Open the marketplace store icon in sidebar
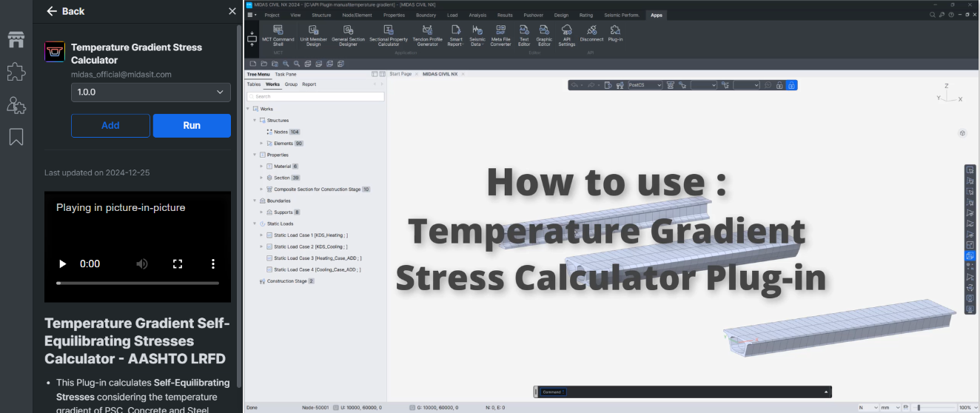 click(16, 40)
